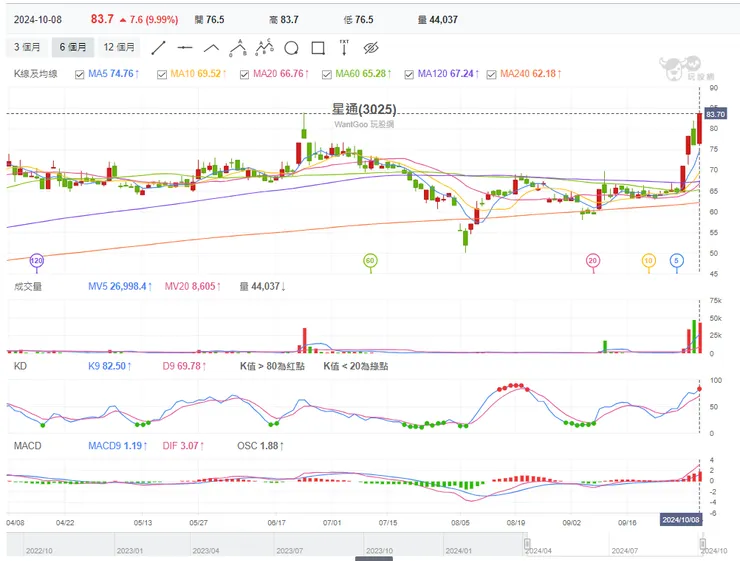This screenshot has height=561, width=740.
Task: Click the green 60 MA marker pin
Action: coord(370,261)
